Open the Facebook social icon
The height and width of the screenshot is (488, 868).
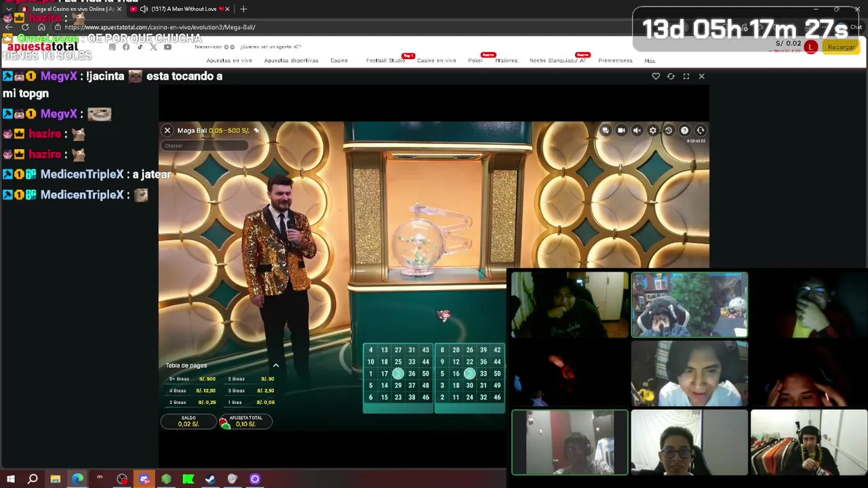[126, 47]
